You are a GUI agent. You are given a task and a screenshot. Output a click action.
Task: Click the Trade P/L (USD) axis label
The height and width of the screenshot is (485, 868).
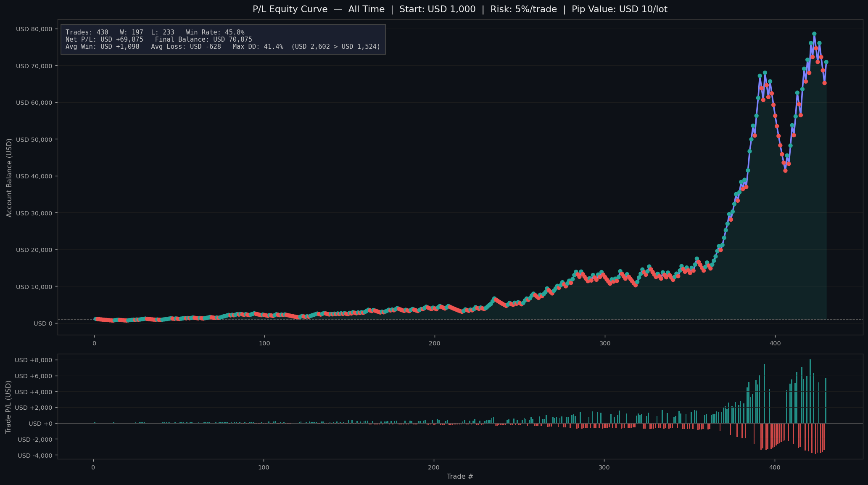[9, 407]
